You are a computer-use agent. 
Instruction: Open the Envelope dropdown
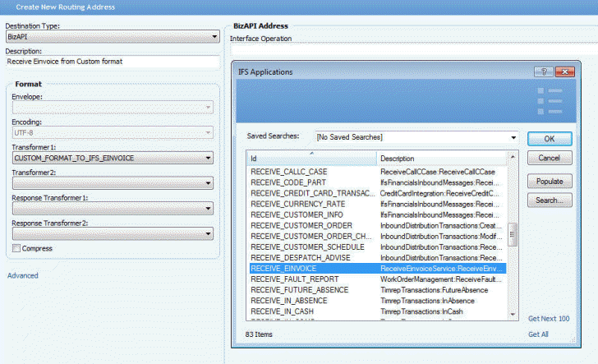click(x=113, y=107)
